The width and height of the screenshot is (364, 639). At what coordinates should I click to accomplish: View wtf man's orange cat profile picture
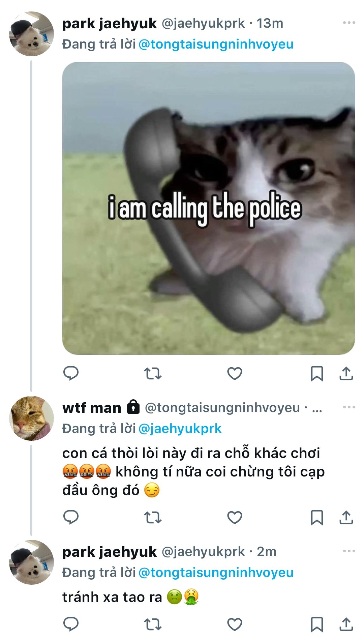[x=31, y=418]
